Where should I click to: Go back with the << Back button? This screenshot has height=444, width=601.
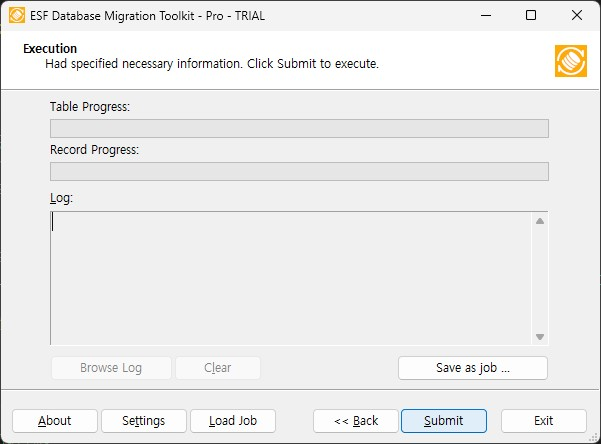coord(356,421)
